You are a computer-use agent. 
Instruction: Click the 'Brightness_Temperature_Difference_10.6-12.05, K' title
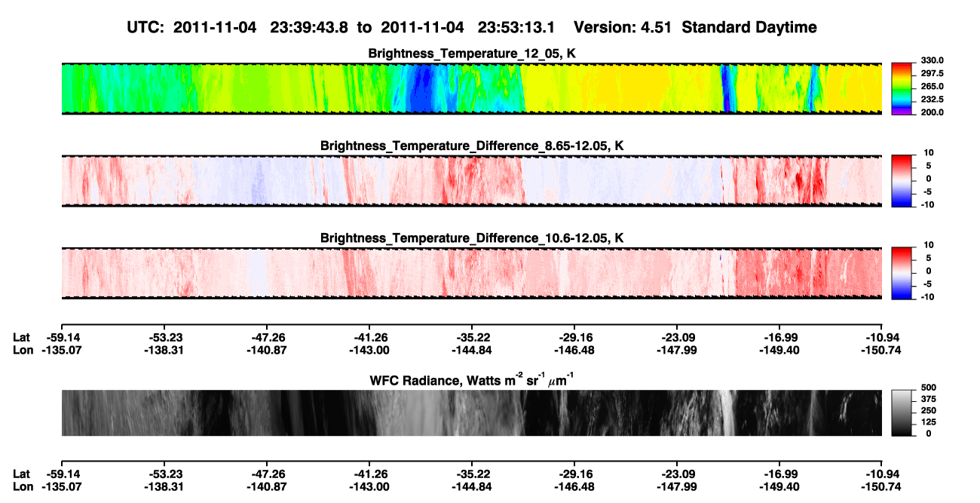[471, 238]
